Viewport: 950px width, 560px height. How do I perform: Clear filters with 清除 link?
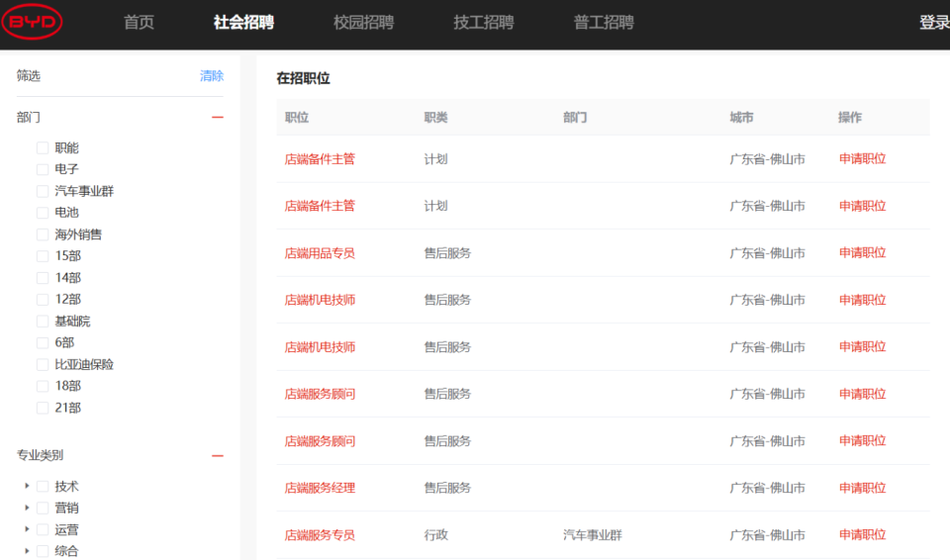coord(212,76)
